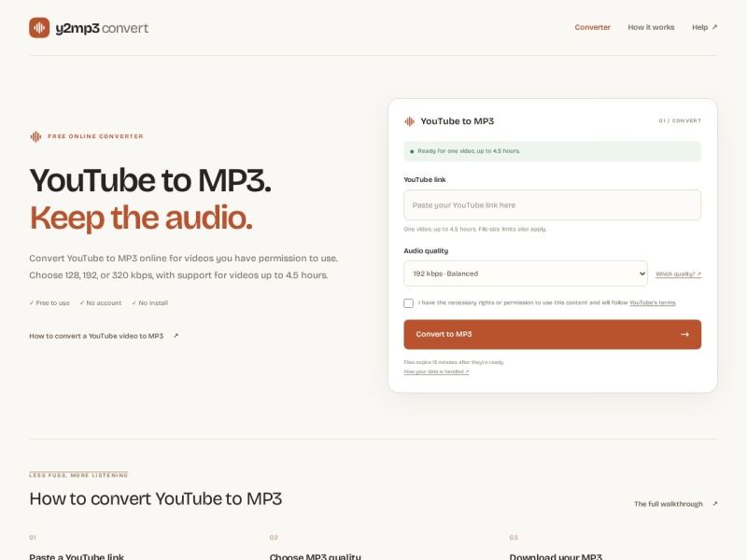
Task: Click the YouTube to MP3 card waveform icon
Action: 409,121
